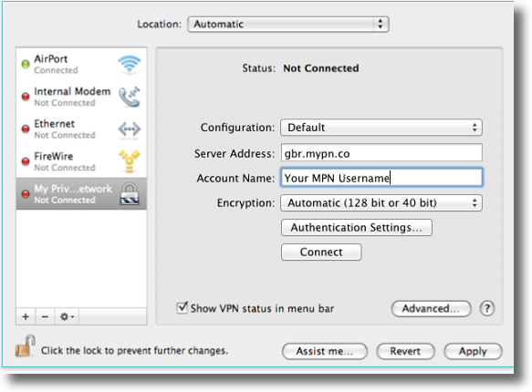Screen dimensions: 532x392
Task: Open the Configuration dropdown
Action: [381, 128]
